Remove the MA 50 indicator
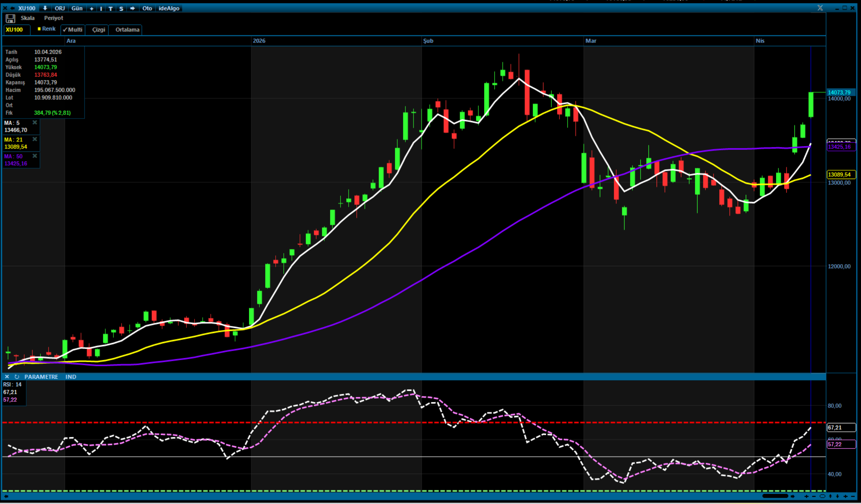This screenshot has height=504, width=861. point(34,156)
